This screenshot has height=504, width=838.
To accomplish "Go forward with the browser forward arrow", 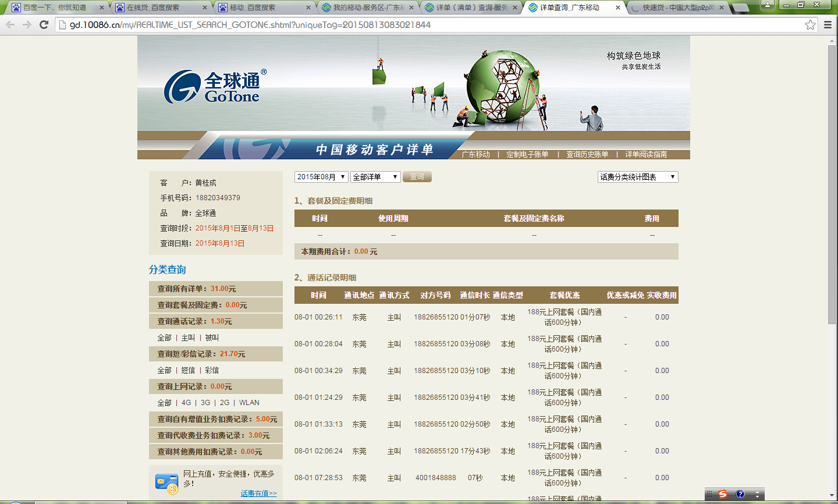I will point(27,24).
